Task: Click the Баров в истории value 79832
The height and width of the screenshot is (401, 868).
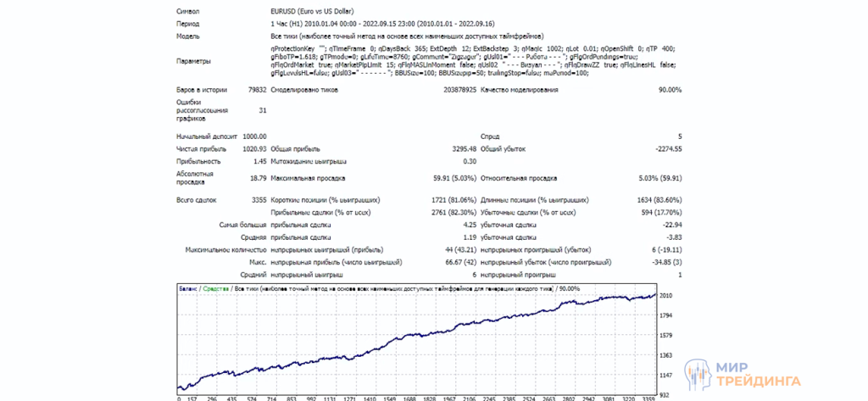Action: [x=257, y=89]
